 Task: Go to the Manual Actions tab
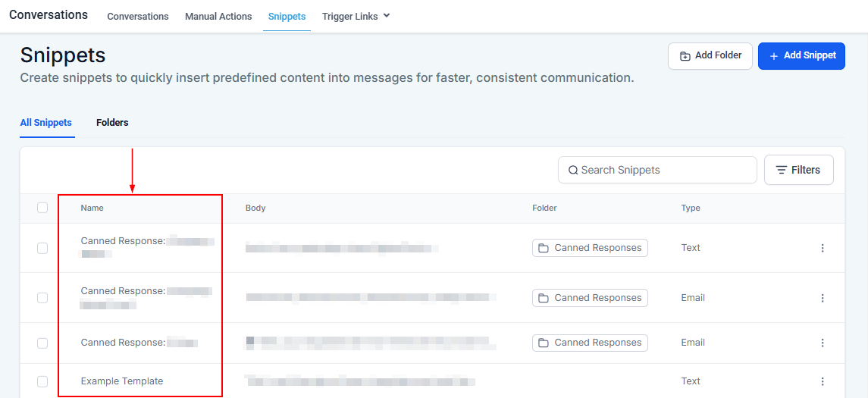(218, 17)
